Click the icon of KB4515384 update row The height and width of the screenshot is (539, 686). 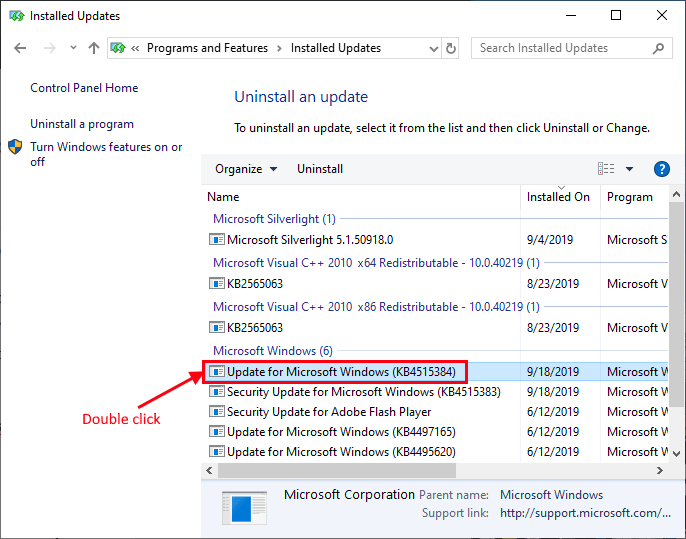[x=217, y=371]
